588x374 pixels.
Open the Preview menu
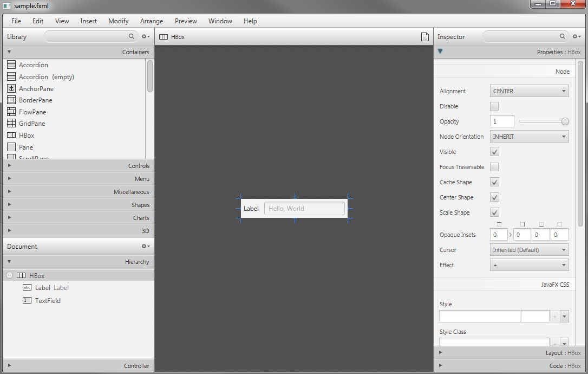[x=186, y=21]
